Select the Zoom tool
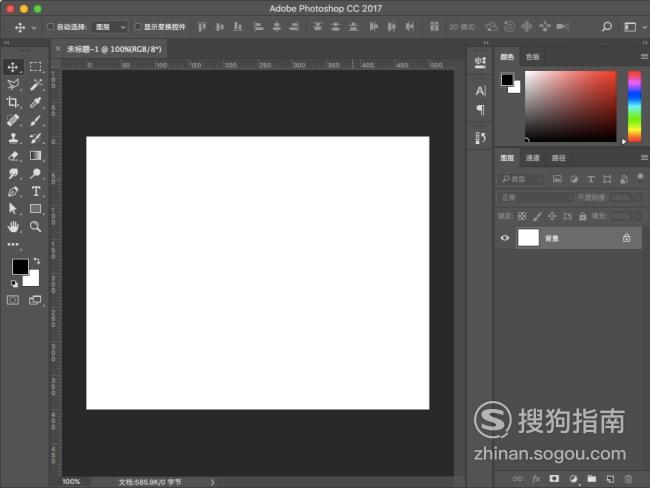 (x=35, y=226)
